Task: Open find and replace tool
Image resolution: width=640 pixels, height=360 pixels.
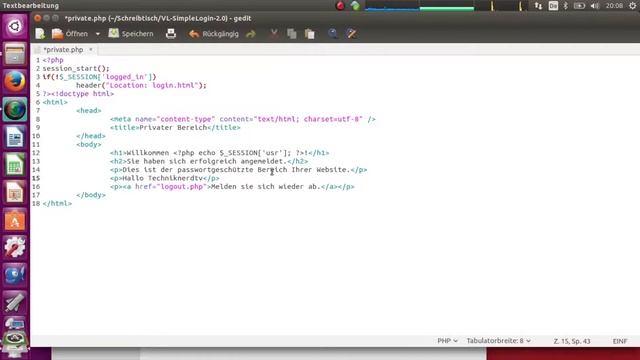Action: 351,34
